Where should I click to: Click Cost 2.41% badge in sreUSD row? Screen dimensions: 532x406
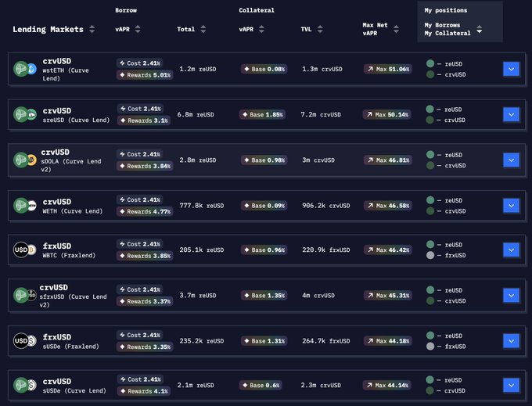[x=141, y=109]
